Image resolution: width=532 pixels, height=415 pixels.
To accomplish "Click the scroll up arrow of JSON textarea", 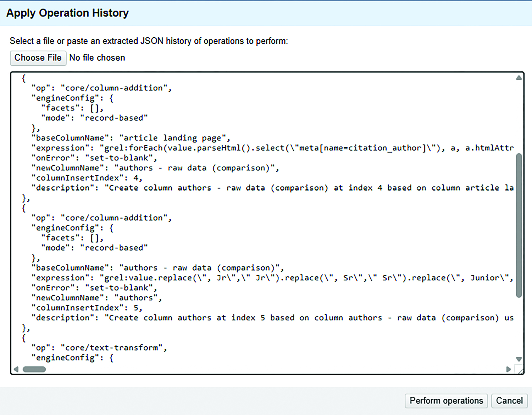I will point(519,78).
